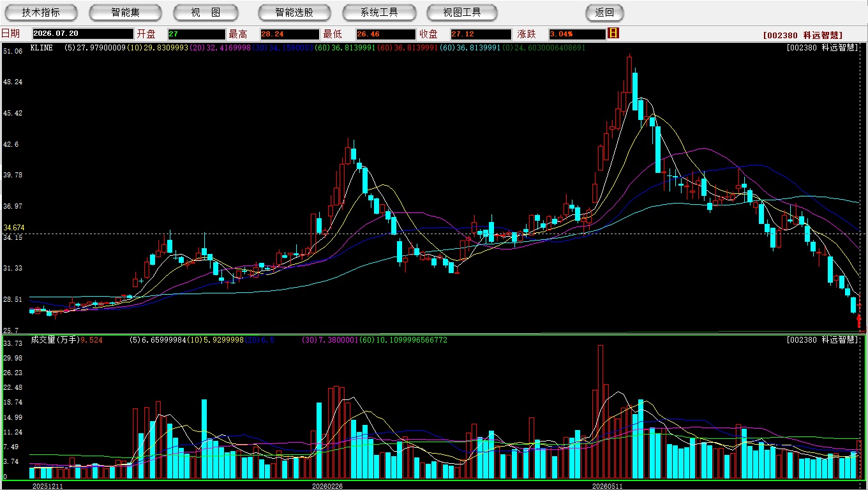Open 系统工具 system tools
The width and height of the screenshot is (868, 490).
coord(379,12)
